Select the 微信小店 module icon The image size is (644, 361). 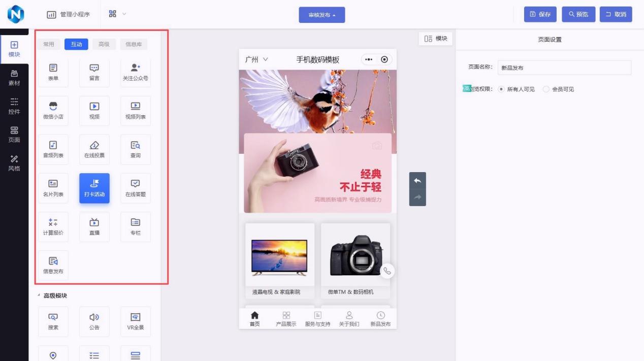pyautogui.click(x=53, y=111)
